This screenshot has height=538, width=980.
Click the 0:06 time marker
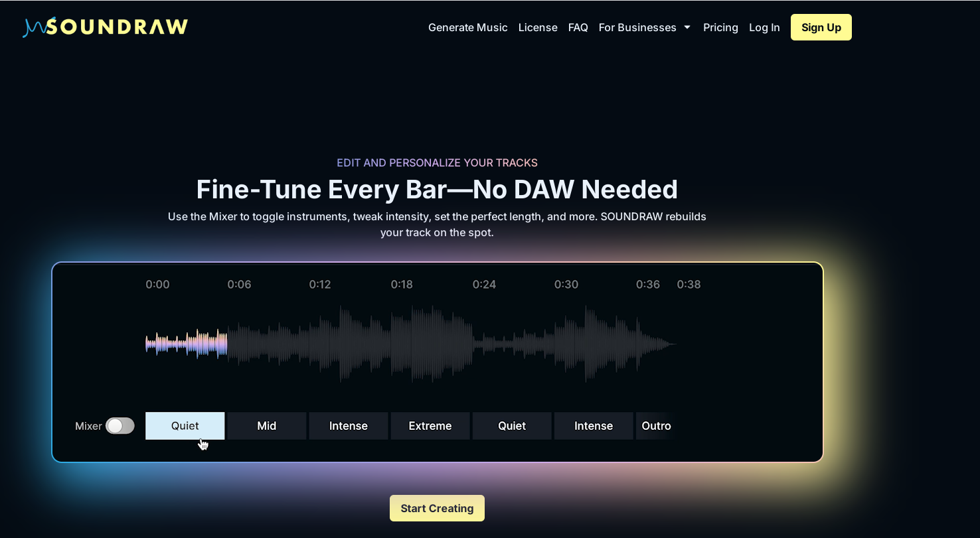pos(239,285)
